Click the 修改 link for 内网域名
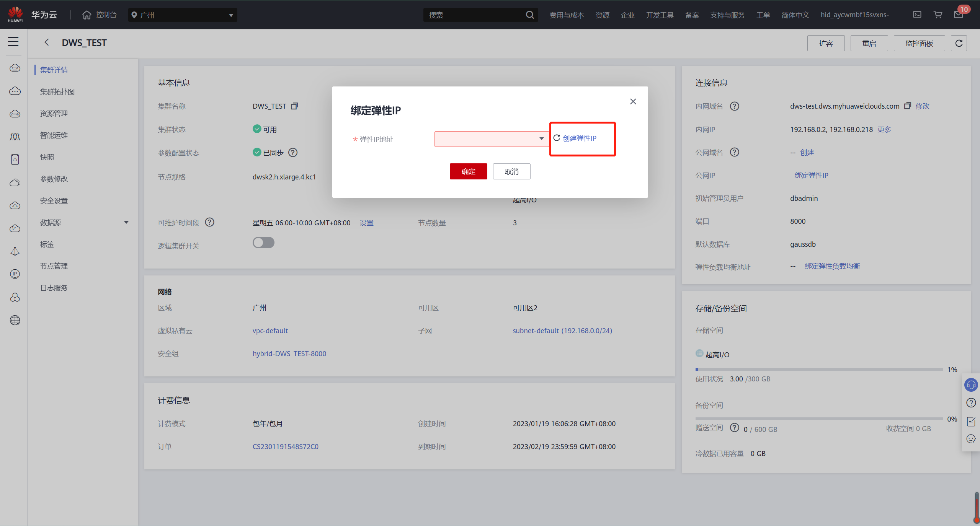The width and height of the screenshot is (980, 526). pyautogui.click(x=923, y=106)
